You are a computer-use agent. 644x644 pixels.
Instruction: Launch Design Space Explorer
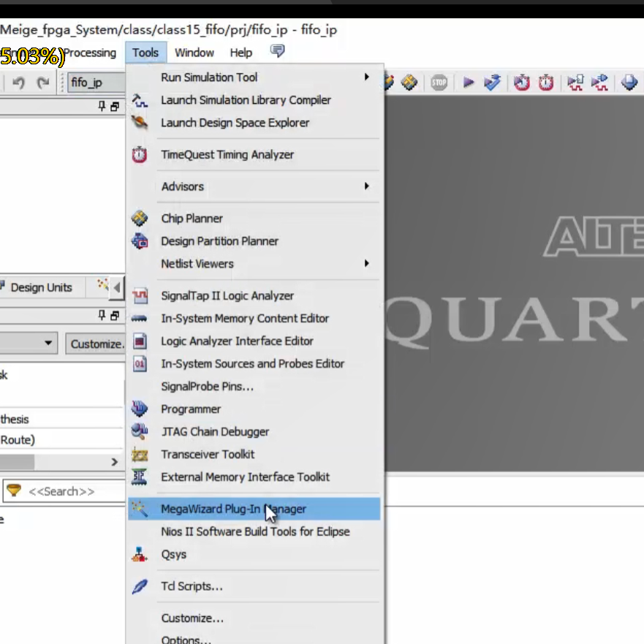[254, 123]
